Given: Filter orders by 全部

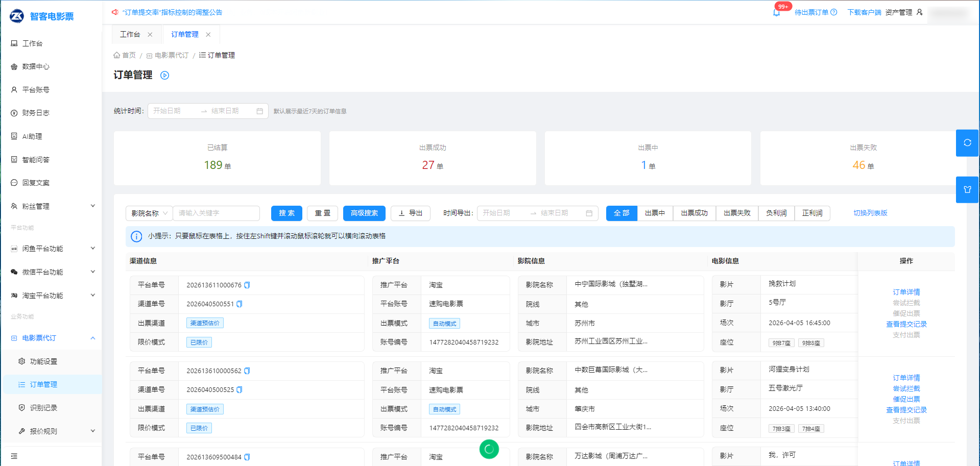Looking at the screenshot, I should (622, 213).
